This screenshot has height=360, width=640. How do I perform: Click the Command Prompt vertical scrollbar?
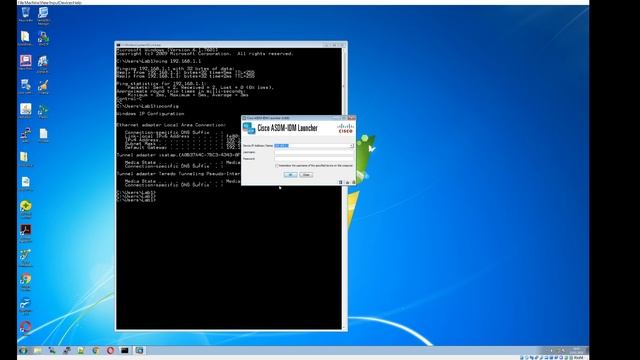[x=344, y=188]
